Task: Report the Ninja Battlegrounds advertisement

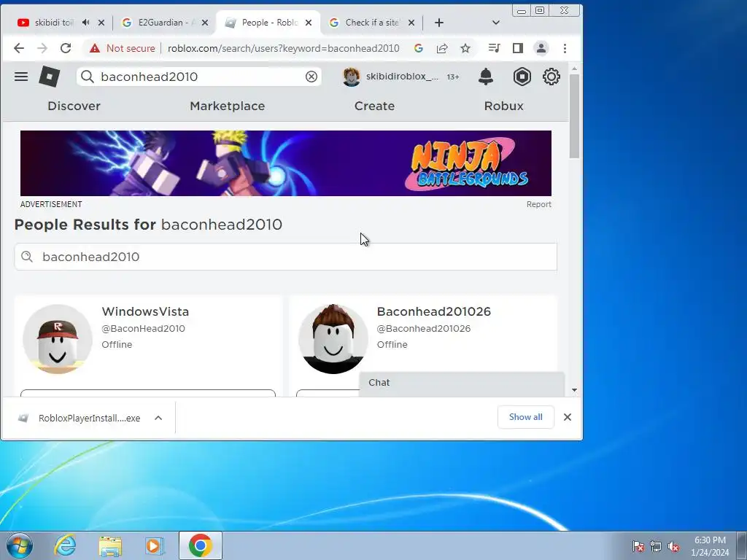Action: [538, 204]
